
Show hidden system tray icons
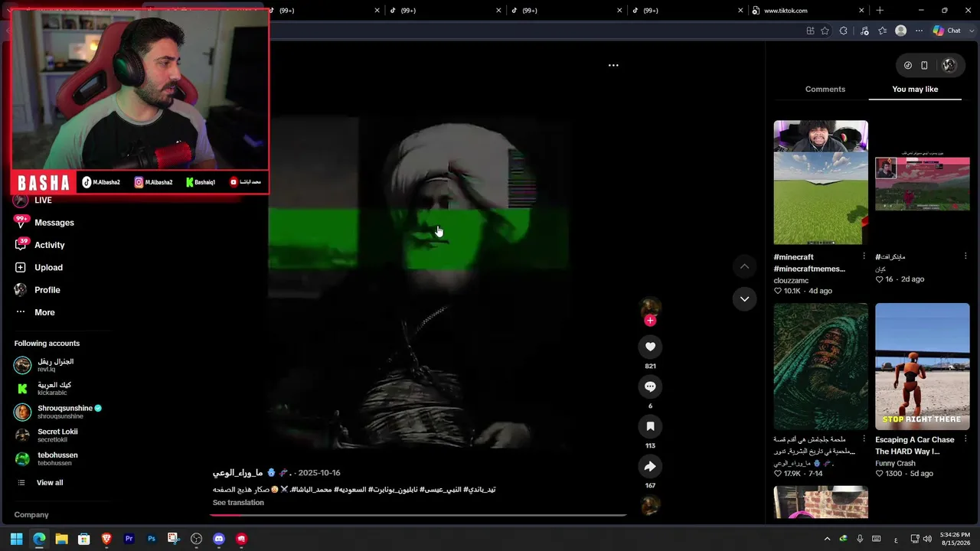point(827,539)
